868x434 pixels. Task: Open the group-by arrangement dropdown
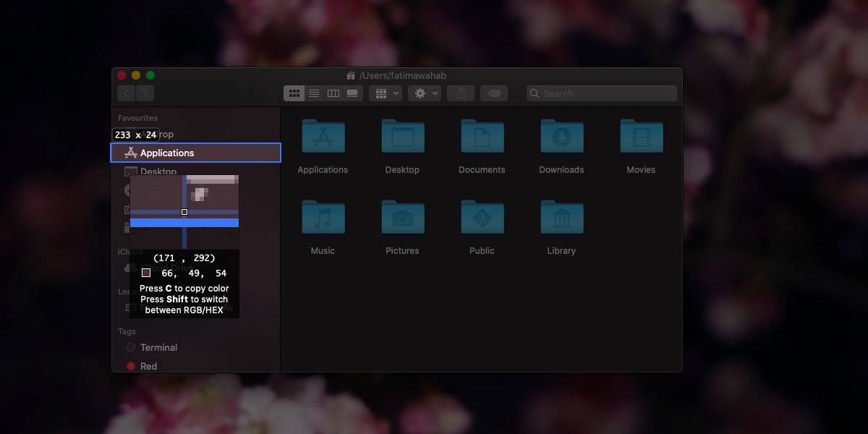point(386,93)
